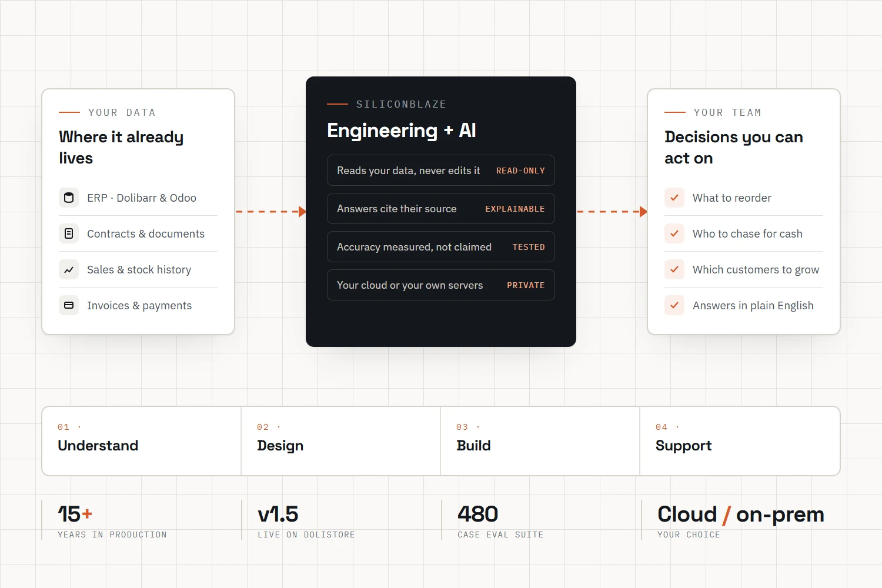Click the SILICONBLAZE label
The height and width of the screenshot is (588, 882).
401,104
